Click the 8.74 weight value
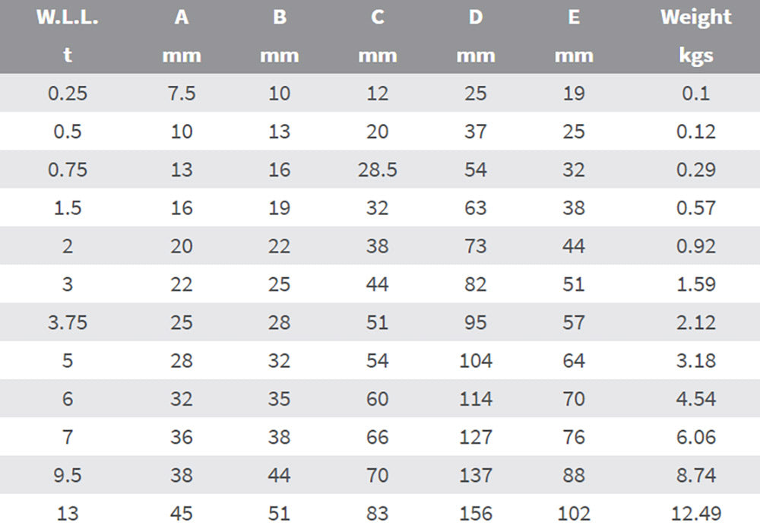 tap(695, 476)
